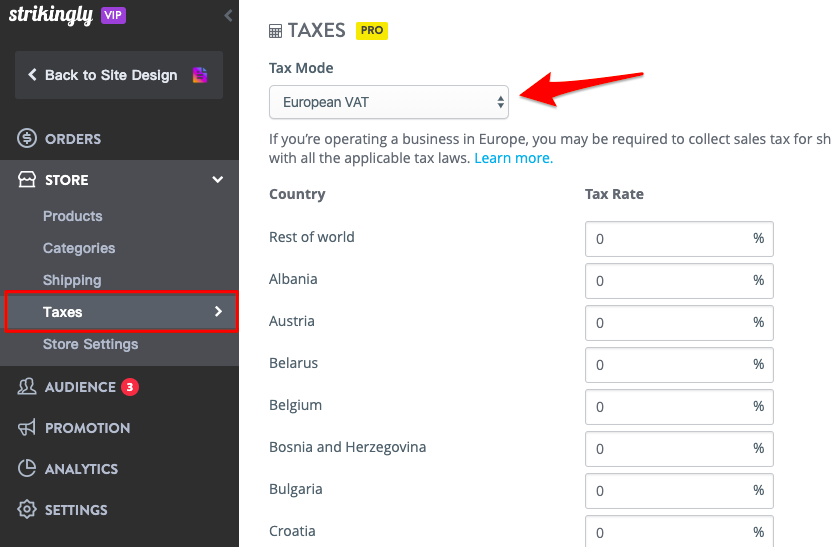Open Products in the store menu
Image resolution: width=832 pixels, height=547 pixels.
pyautogui.click(x=73, y=216)
